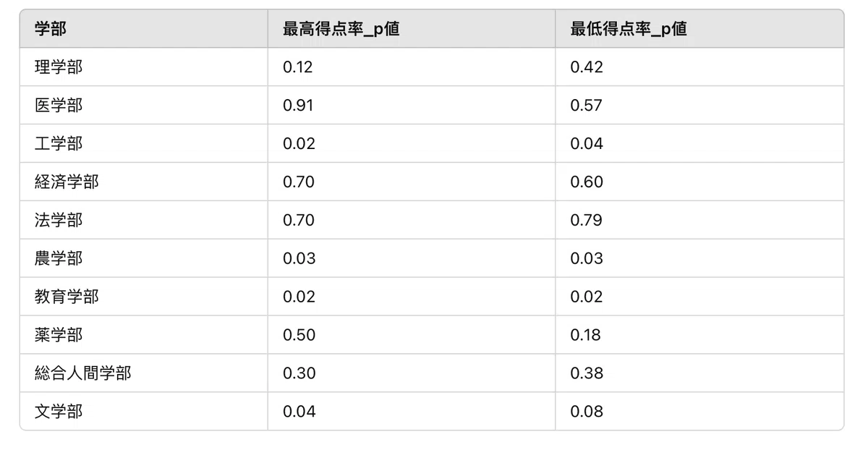Select the 理学部 row label
Screen dimensions: 868x450
(x=59, y=67)
